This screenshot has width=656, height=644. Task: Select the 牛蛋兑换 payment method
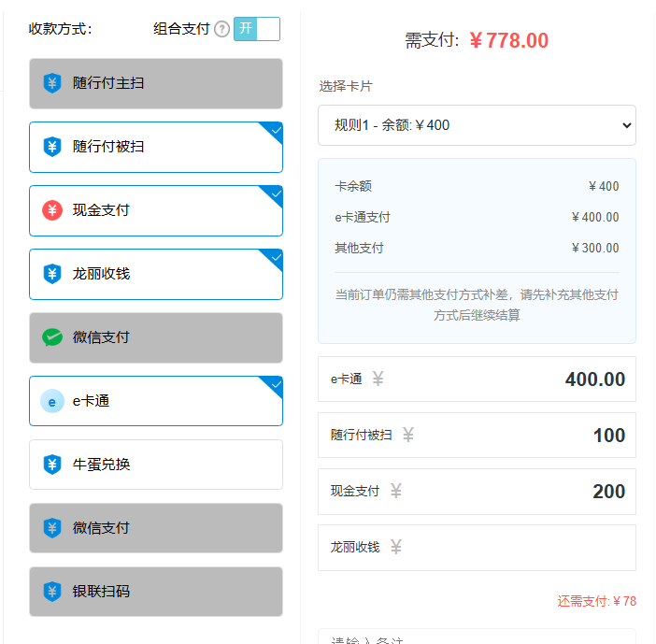point(156,465)
